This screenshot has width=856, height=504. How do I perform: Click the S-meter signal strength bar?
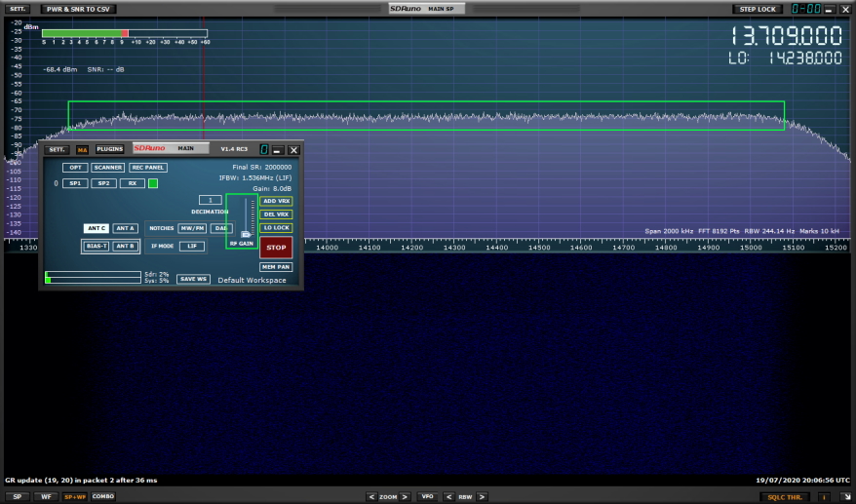(125, 33)
